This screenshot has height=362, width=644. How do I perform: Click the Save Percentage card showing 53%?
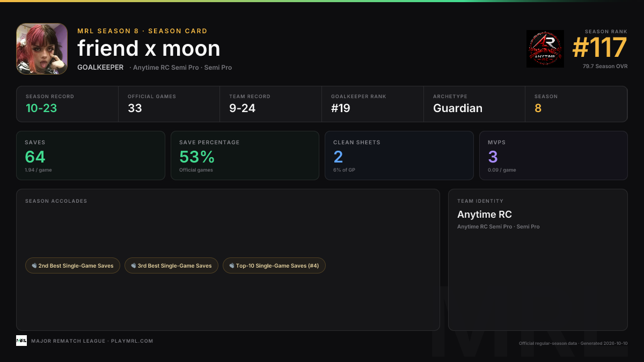(245, 156)
